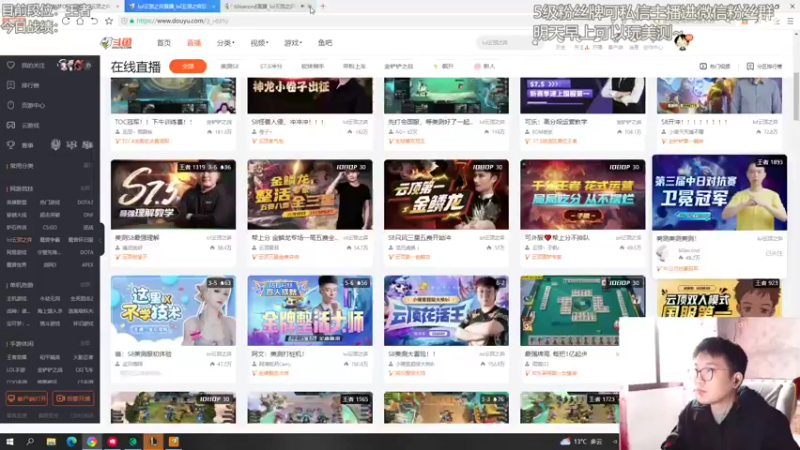800x450 pixels.
Task: Click the browser undo/back arrow icon
Action: [x=94, y=21]
